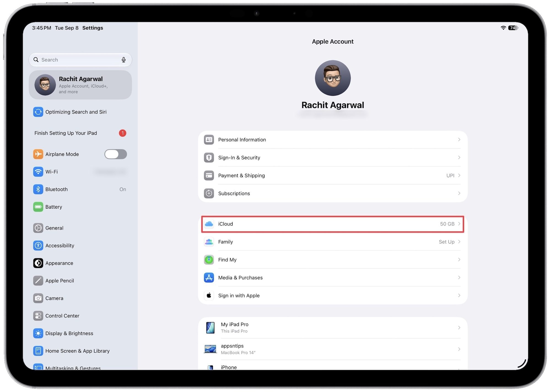This screenshot has height=392, width=551.
Task: Tap the Find My radar icon
Action: tap(209, 260)
